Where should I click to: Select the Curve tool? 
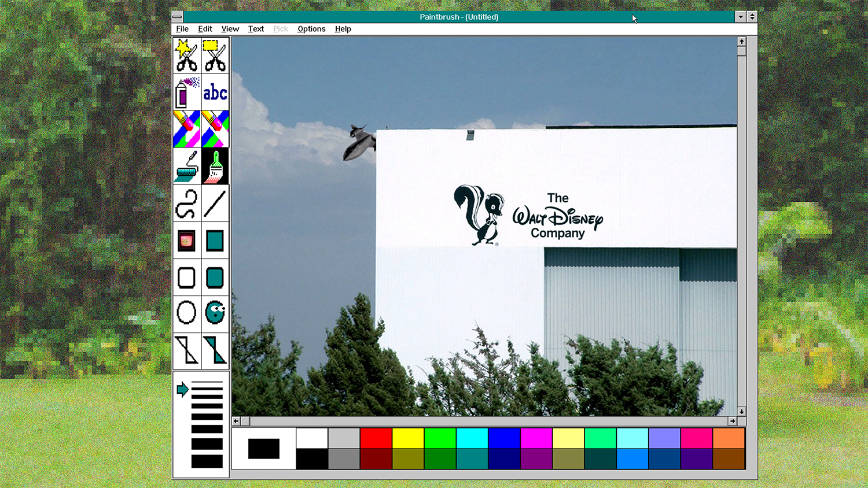pyautogui.click(x=187, y=203)
